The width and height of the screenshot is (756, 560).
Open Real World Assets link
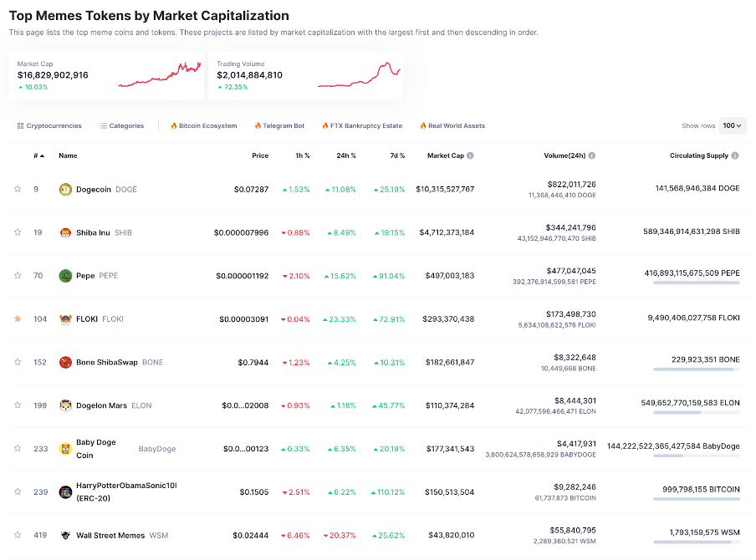click(x=452, y=125)
